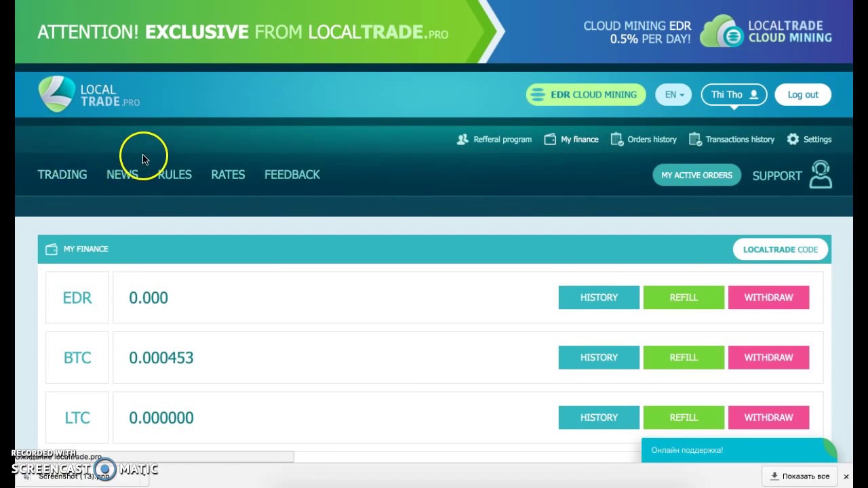The height and width of the screenshot is (488, 868).
Task: Open the Онлайн поддержка chat widget
Action: (x=739, y=450)
